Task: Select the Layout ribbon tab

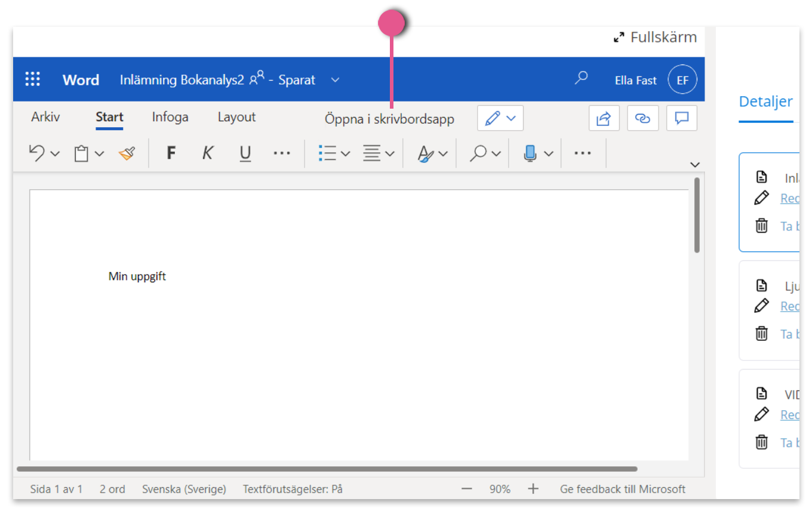Action: (x=236, y=117)
